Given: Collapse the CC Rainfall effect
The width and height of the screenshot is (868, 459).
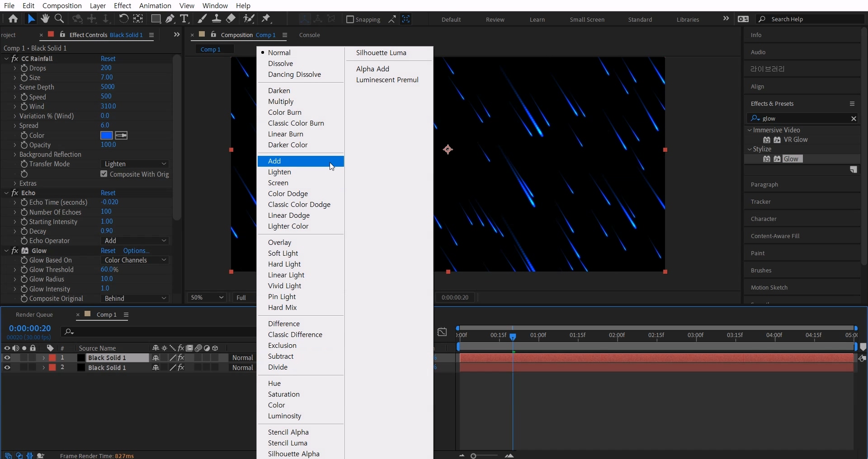Looking at the screenshot, I should pos(6,59).
